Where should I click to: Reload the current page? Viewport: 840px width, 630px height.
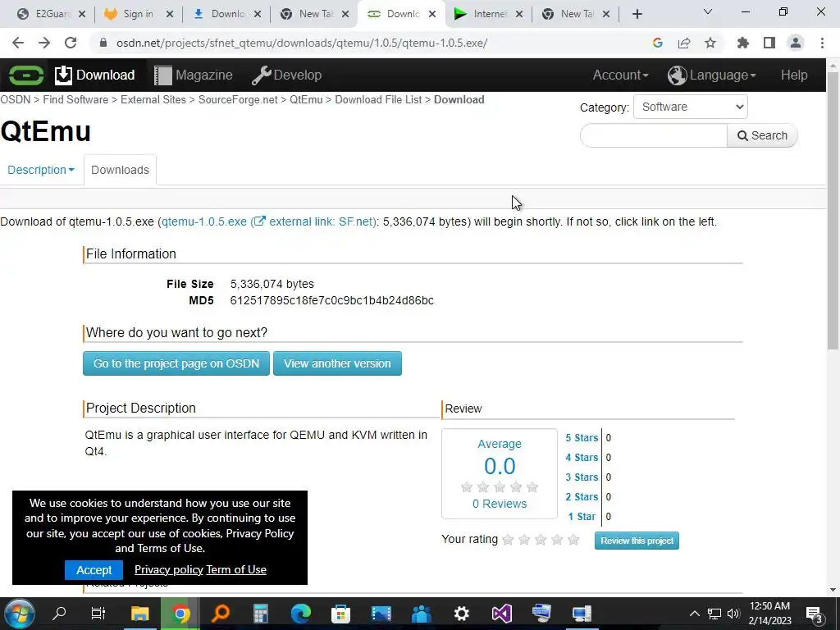71,43
